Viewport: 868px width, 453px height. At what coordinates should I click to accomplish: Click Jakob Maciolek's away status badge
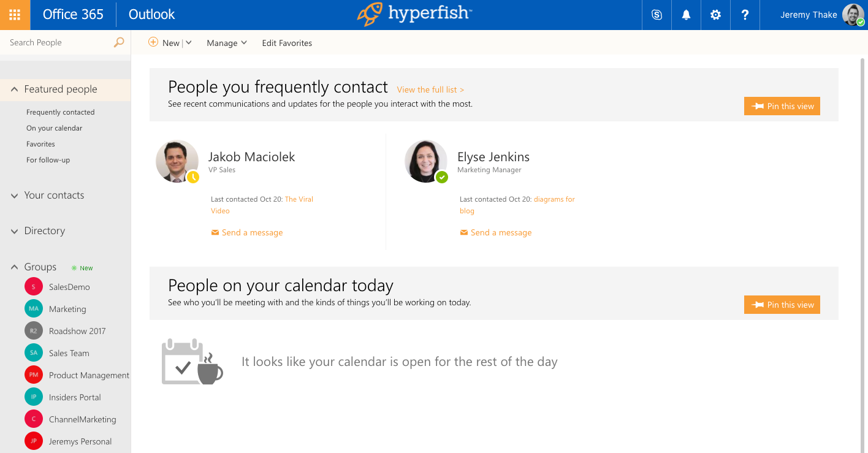click(193, 177)
